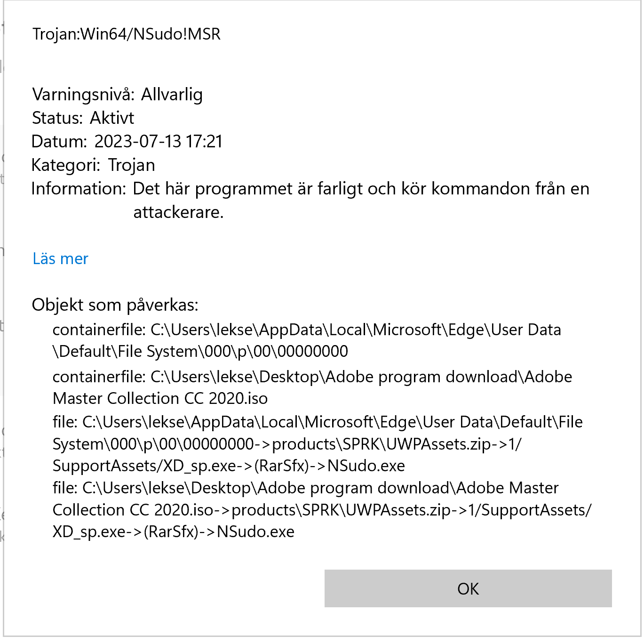Click the Objekt som påverkas heading
Image resolution: width=644 pixels, height=644 pixels.
pyautogui.click(x=115, y=305)
